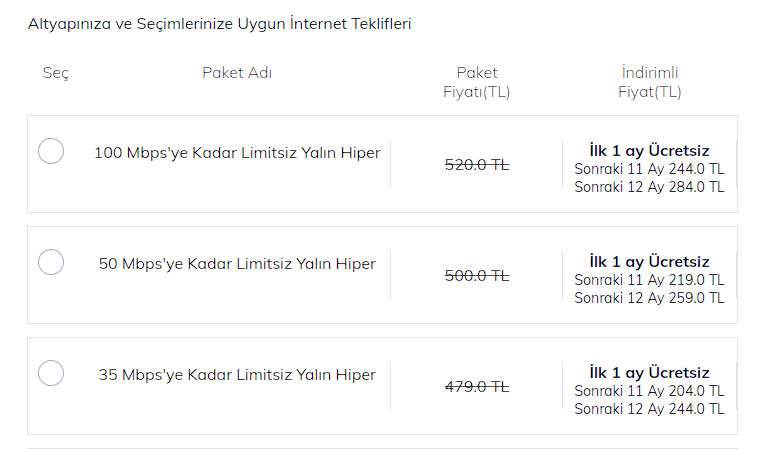Click Sonraki 12 Ay 259.0 TL text
The width and height of the screenshot is (772, 449).
[x=649, y=298]
